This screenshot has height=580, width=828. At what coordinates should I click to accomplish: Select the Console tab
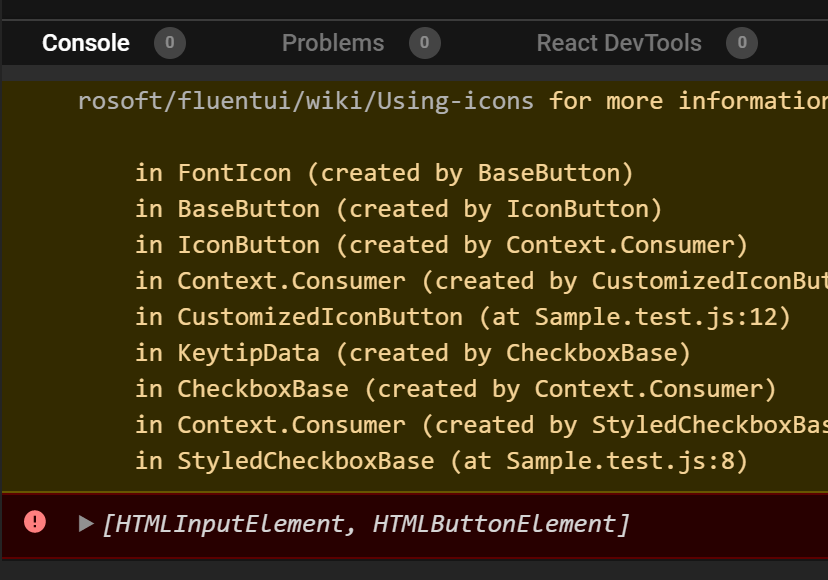[x=85, y=42]
